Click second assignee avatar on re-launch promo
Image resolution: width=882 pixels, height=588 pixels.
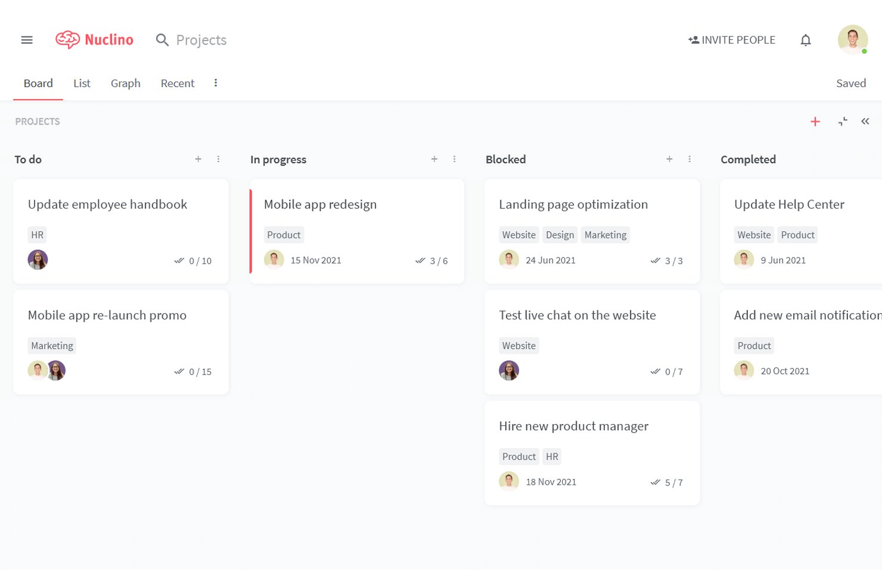point(57,371)
